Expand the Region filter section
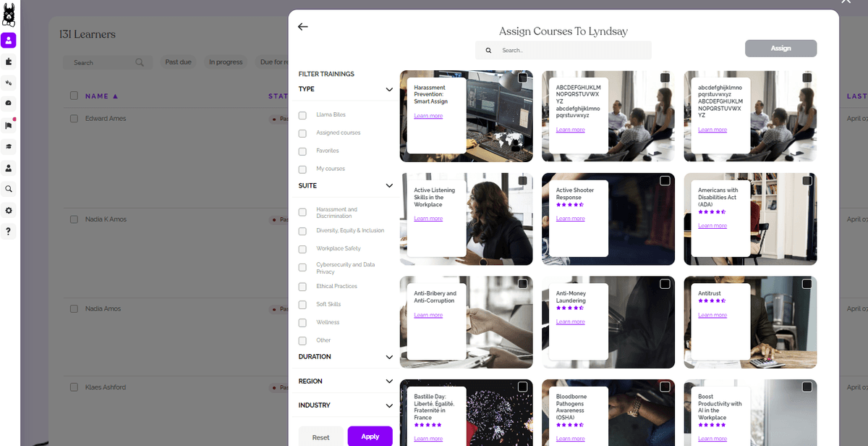This screenshot has height=446, width=868. pyautogui.click(x=389, y=382)
